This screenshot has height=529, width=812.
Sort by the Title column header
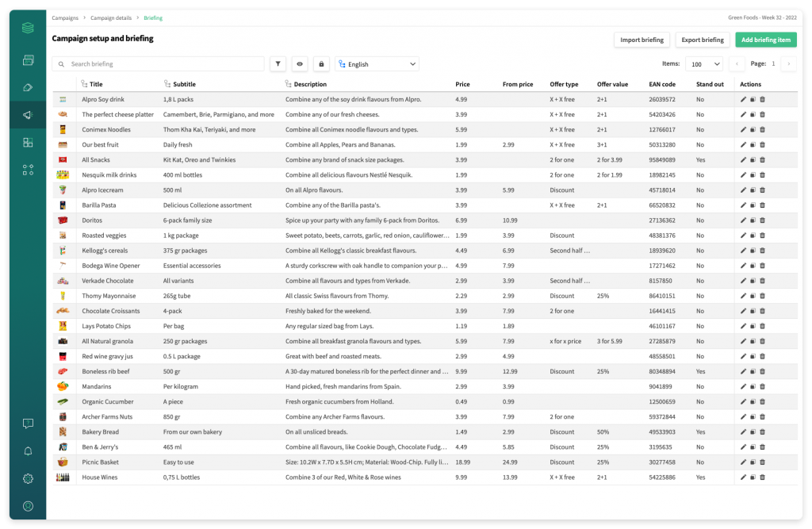96,84
